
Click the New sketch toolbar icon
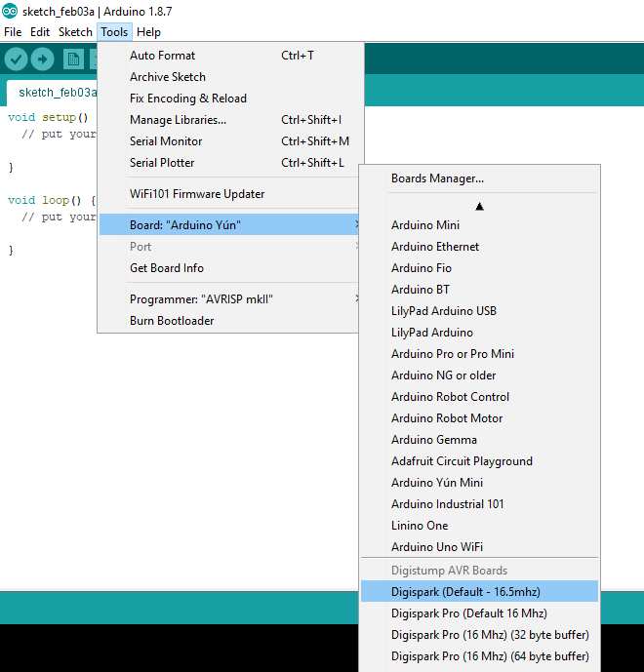(x=73, y=59)
